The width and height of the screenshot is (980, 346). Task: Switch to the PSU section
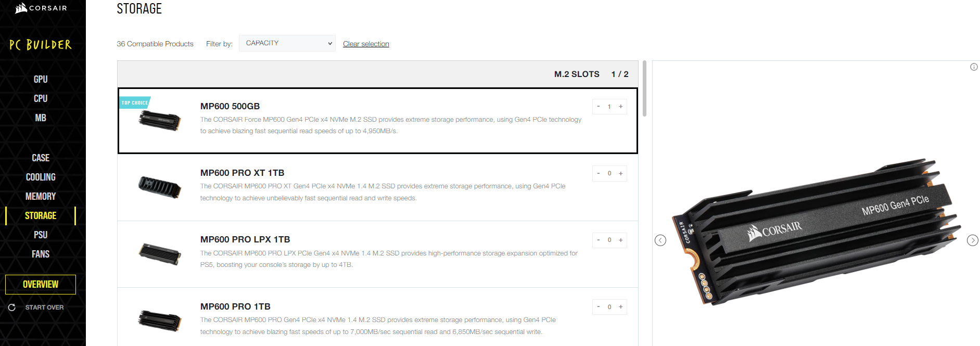pyautogui.click(x=41, y=235)
